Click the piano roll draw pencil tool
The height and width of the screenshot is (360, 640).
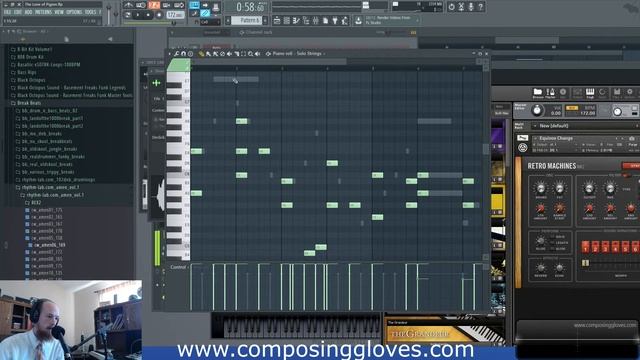(x=201, y=53)
